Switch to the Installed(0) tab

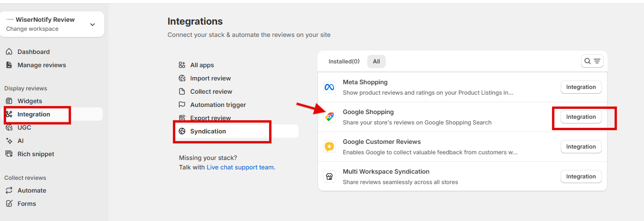[344, 62]
